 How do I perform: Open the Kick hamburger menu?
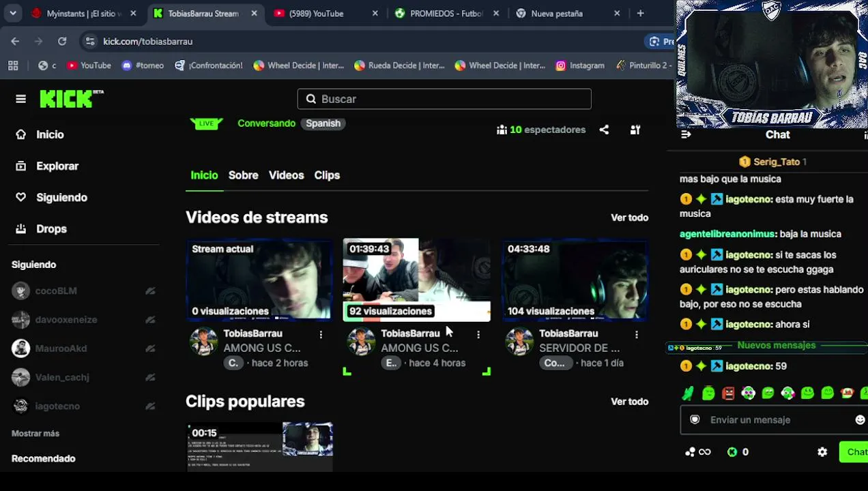[x=20, y=99]
